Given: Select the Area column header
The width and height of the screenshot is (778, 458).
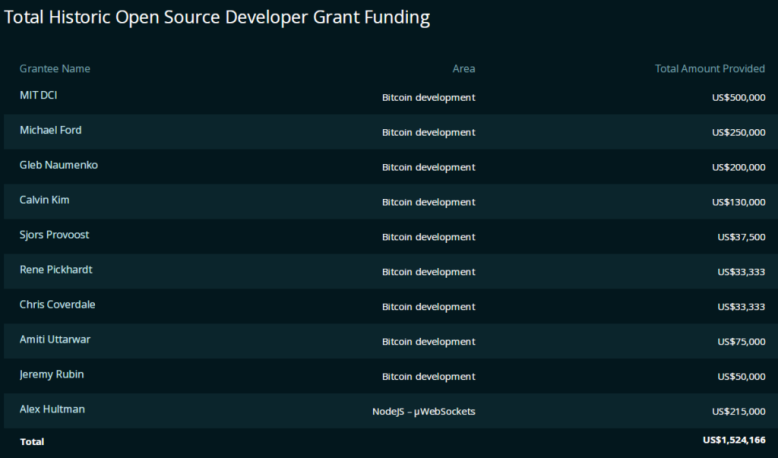Looking at the screenshot, I should click(463, 68).
